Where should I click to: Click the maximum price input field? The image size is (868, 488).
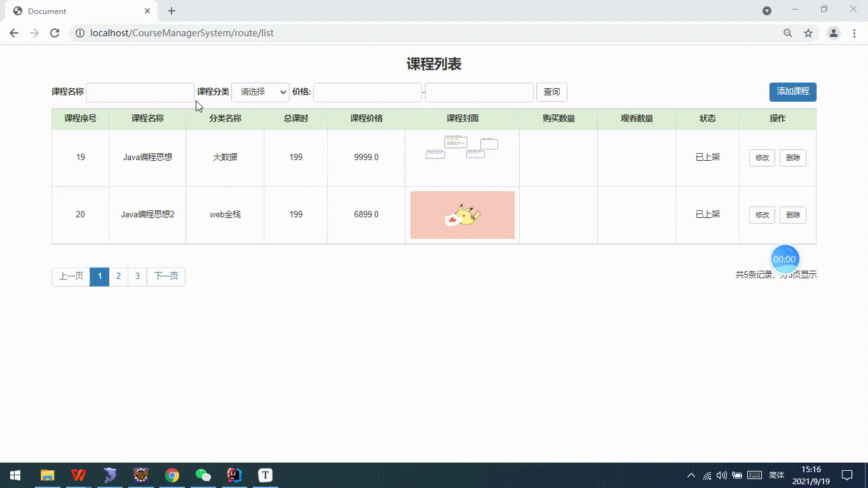point(479,92)
